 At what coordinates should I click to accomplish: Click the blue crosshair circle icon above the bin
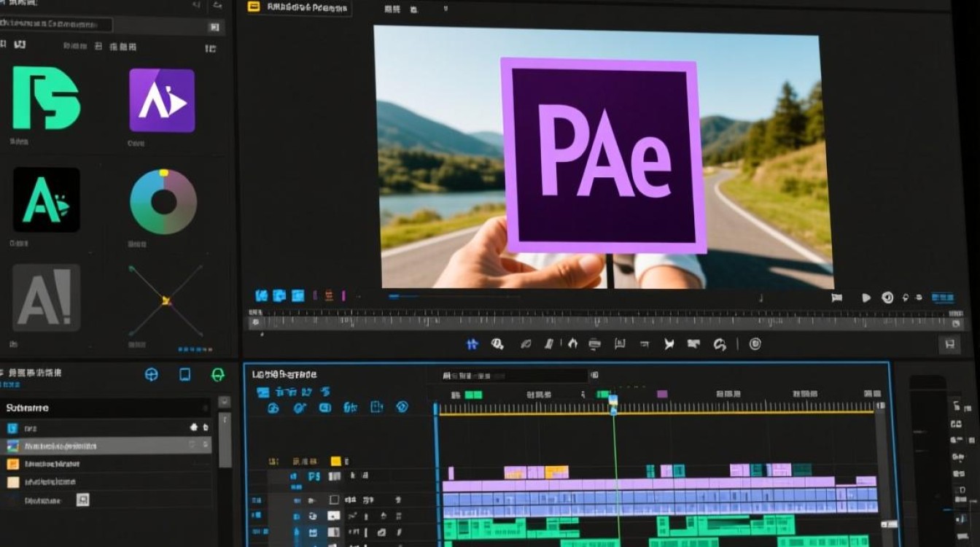click(x=152, y=374)
